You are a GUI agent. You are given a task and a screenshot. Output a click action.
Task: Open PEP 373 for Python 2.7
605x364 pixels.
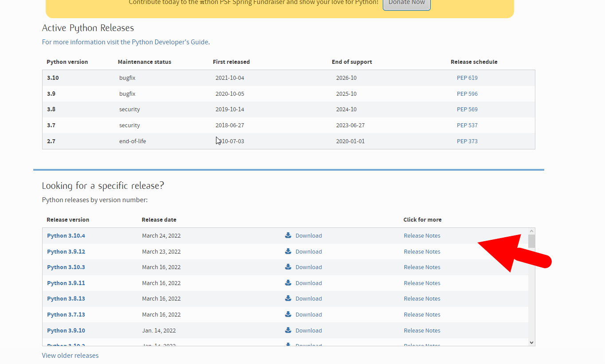coord(467,141)
